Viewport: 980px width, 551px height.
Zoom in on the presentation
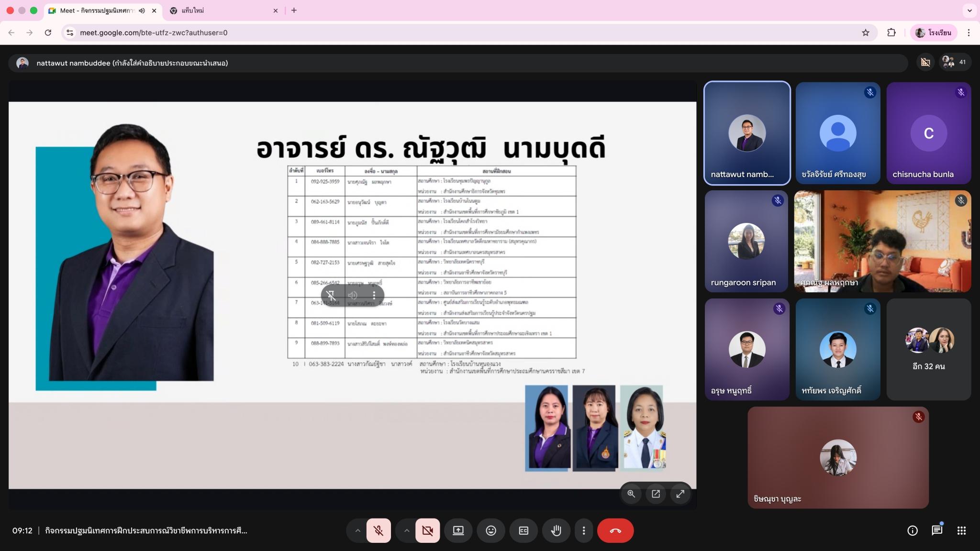pyautogui.click(x=631, y=494)
